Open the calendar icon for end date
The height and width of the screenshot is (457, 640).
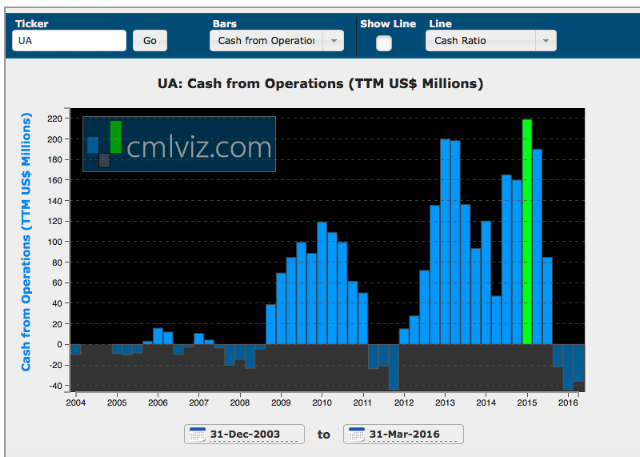click(357, 434)
